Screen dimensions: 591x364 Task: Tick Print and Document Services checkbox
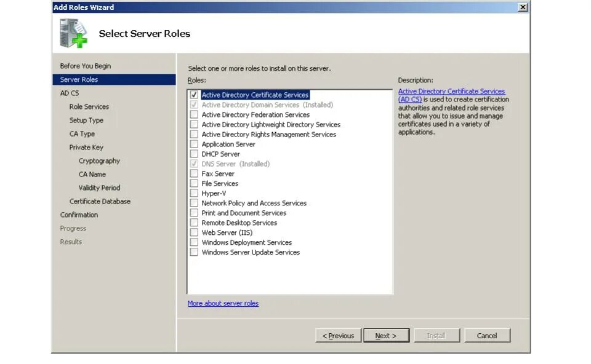[x=194, y=213]
